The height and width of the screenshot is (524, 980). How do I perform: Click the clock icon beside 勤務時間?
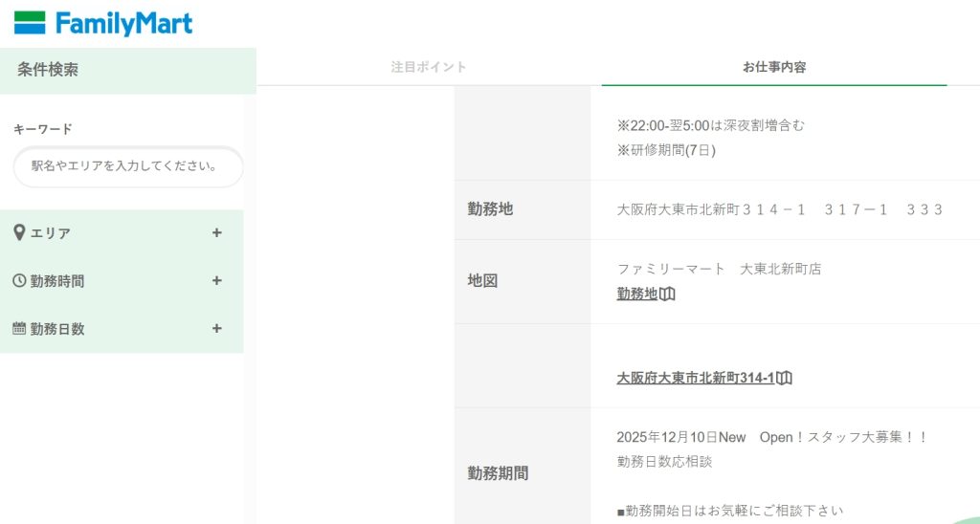pos(19,281)
